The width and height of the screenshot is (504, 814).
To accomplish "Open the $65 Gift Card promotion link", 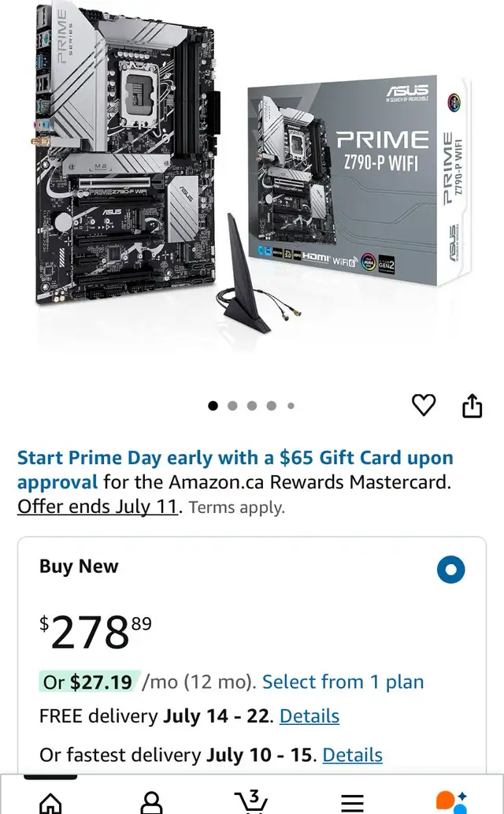I will click(x=235, y=470).
